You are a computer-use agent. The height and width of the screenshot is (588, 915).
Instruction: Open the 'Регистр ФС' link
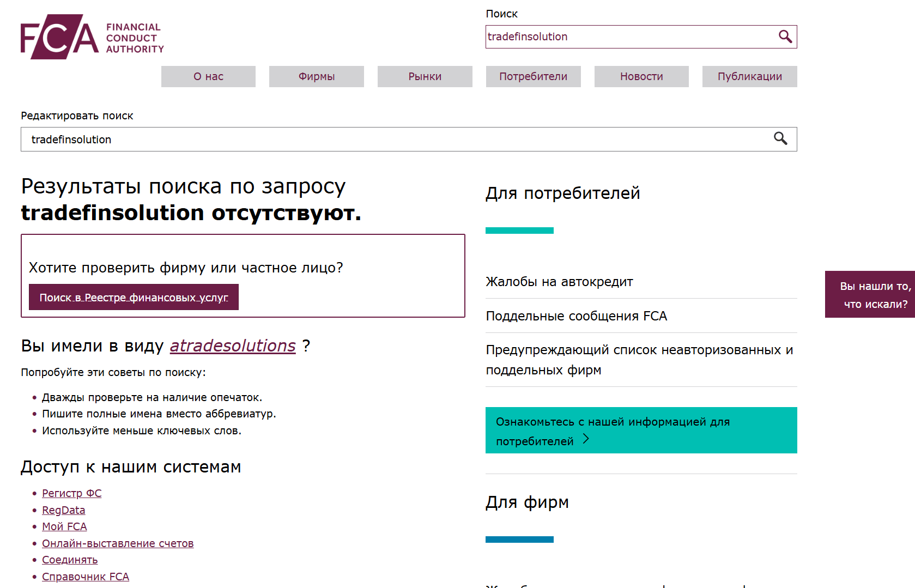point(72,493)
